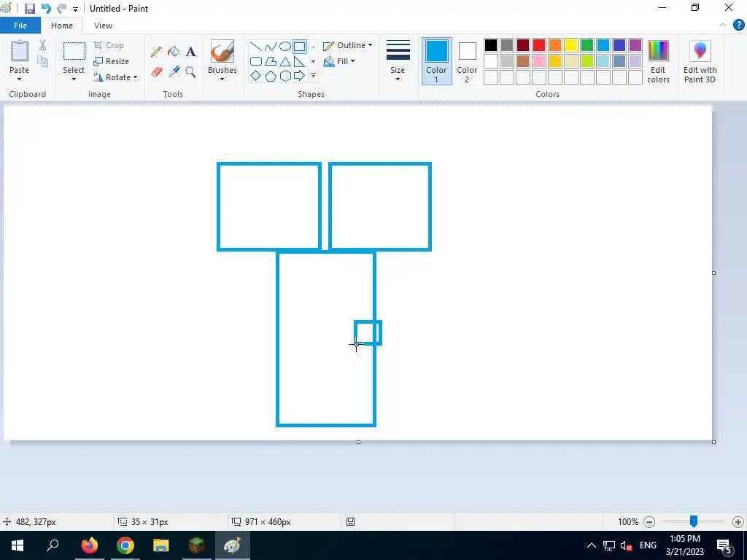Open the Resize dialog
The width and height of the screenshot is (747, 560).
coord(111,61)
